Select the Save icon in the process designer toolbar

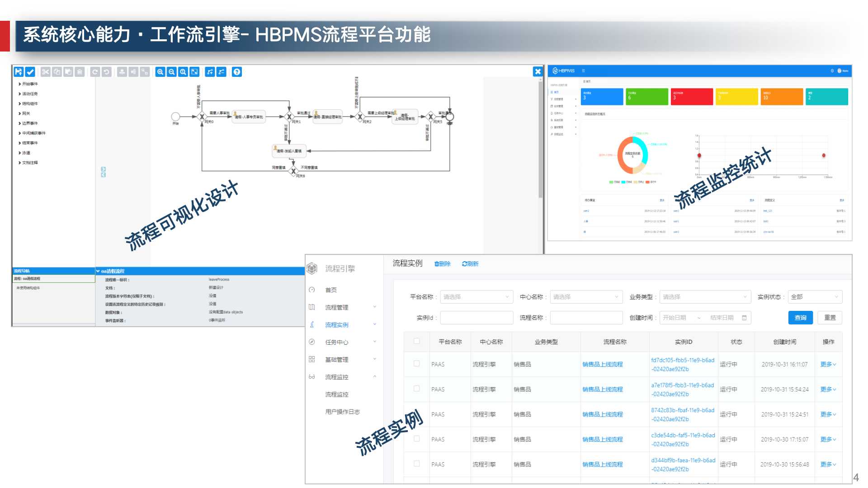point(18,71)
